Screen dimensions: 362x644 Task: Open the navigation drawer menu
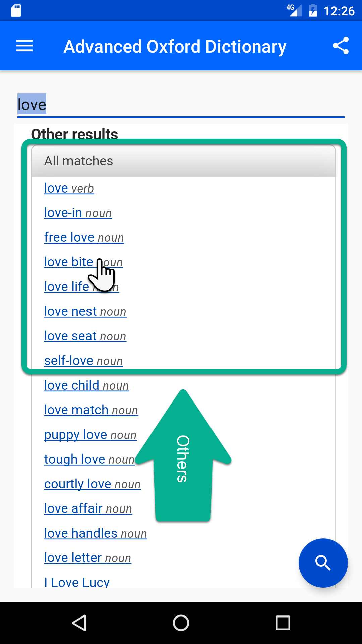(x=24, y=46)
